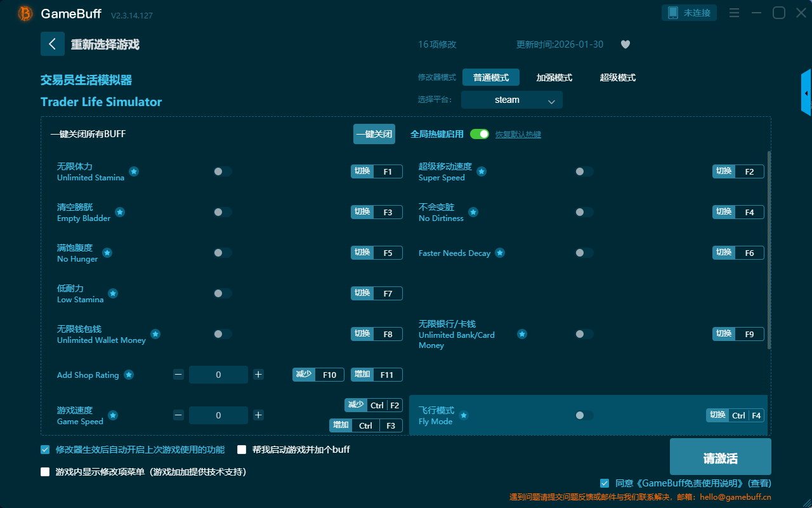Select 超级模式 super mode tab
812x508 pixels.
coord(617,77)
